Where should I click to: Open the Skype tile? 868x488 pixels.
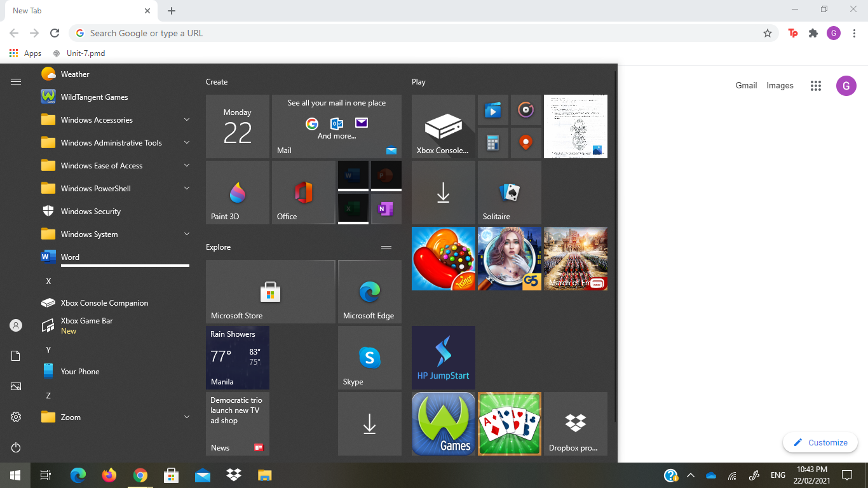[x=370, y=358]
